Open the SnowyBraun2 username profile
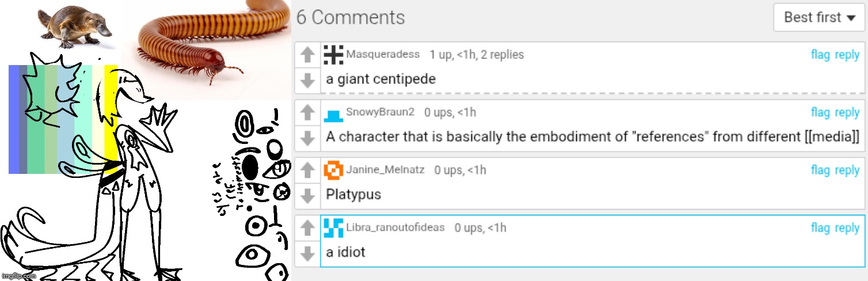The height and width of the screenshot is (281, 868). tap(380, 112)
